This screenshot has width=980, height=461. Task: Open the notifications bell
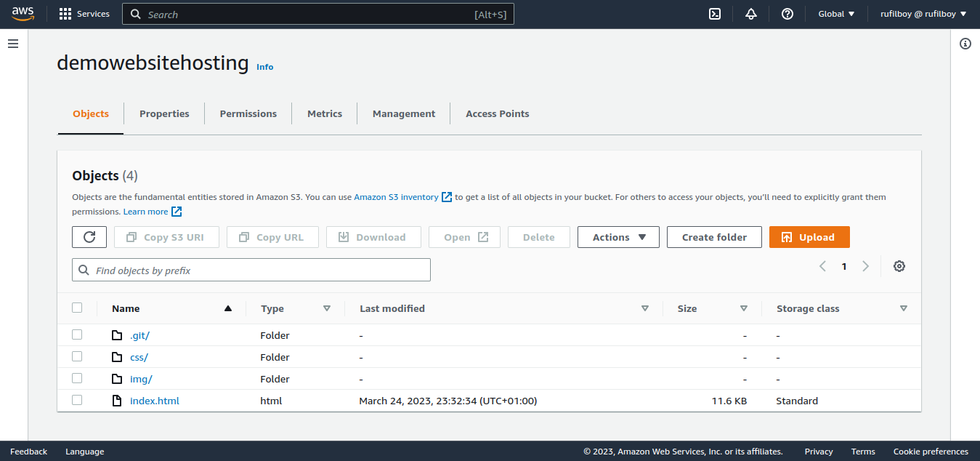pyautogui.click(x=751, y=14)
